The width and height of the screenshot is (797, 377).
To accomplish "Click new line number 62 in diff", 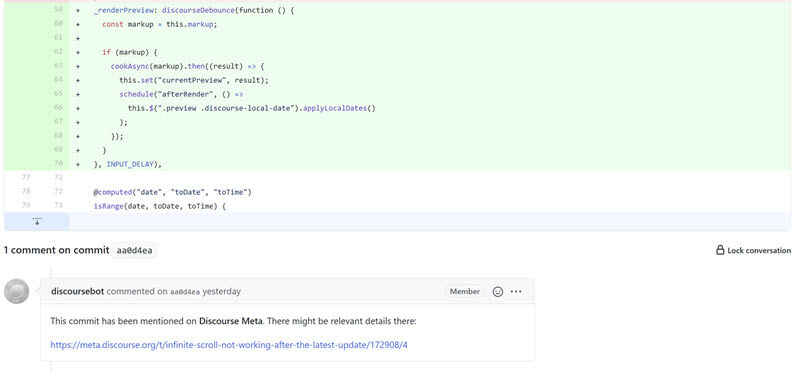I will pos(58,52).
